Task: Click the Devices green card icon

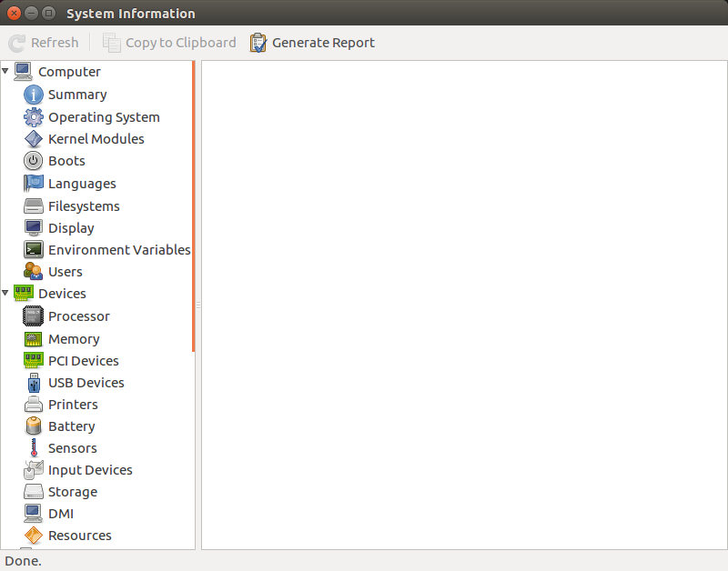Action: (x=24, y=293)
